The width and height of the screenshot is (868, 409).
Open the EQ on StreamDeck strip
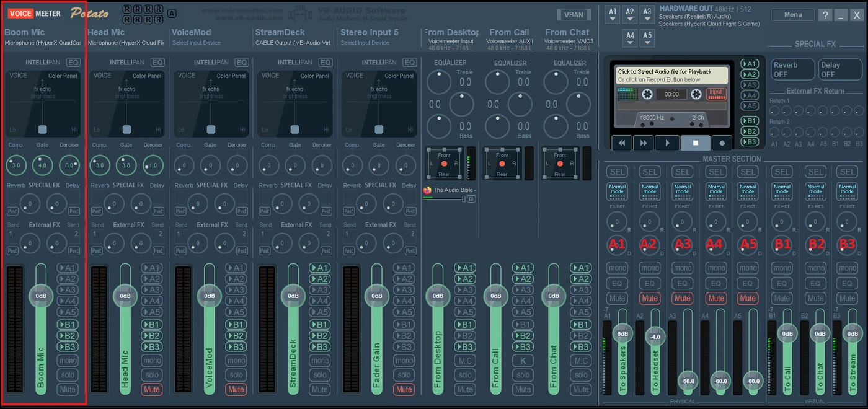click(x=325, y=63)
